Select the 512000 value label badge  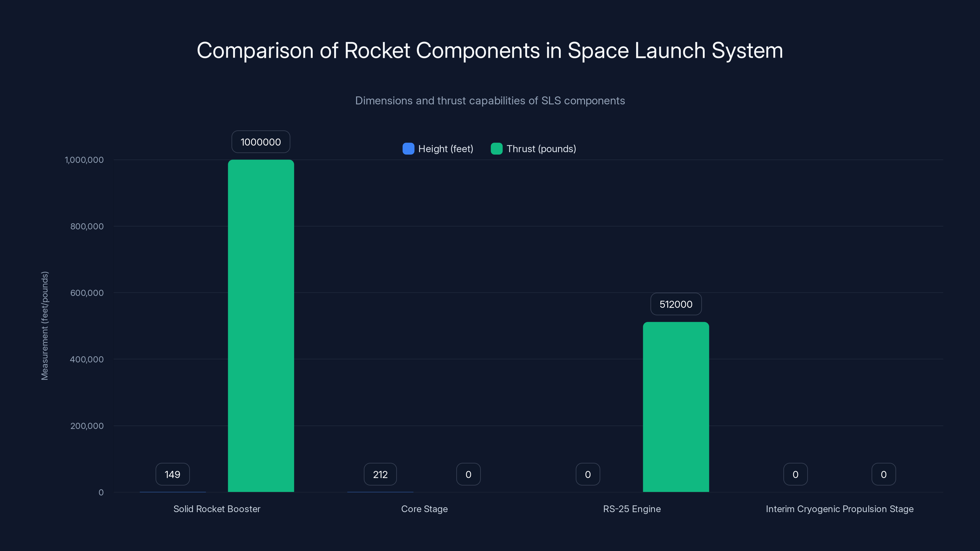[676, 304]
